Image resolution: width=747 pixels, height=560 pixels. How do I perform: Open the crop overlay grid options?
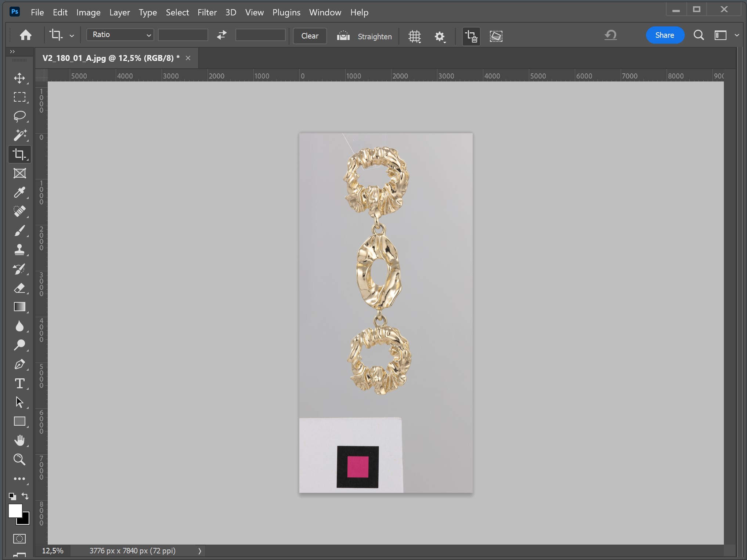tap(415, 36)
